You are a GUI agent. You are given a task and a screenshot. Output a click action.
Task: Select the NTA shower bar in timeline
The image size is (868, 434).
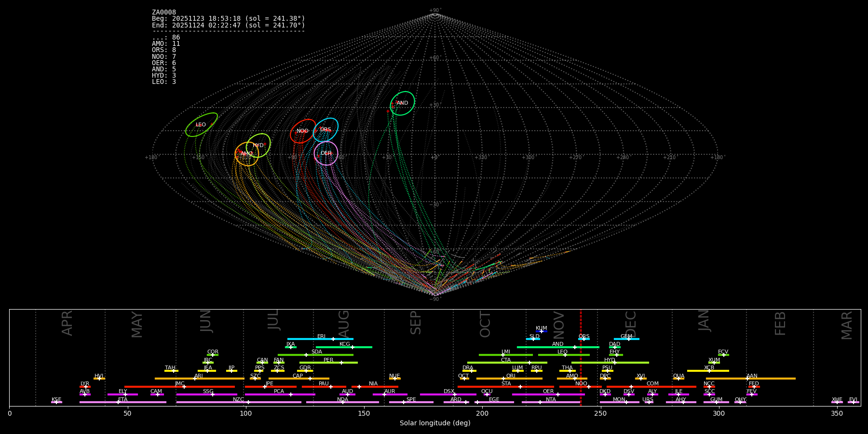tap(551, 402)
